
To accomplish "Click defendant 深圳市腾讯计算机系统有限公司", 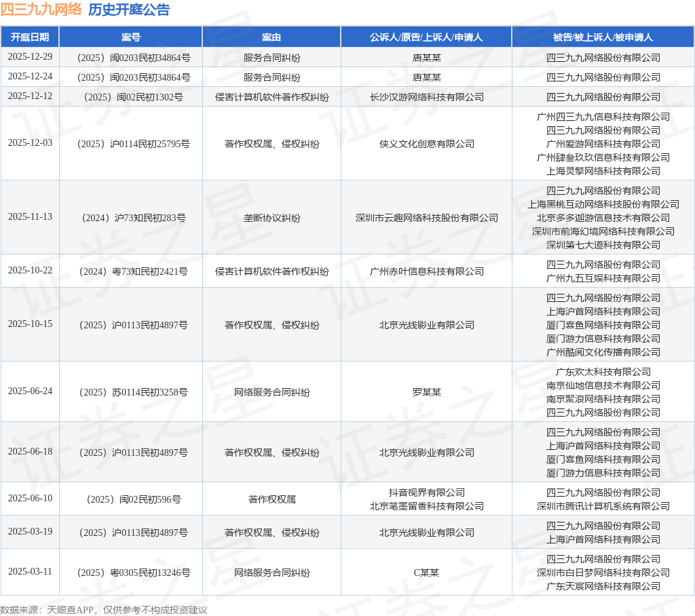I will tap(603, 506).
